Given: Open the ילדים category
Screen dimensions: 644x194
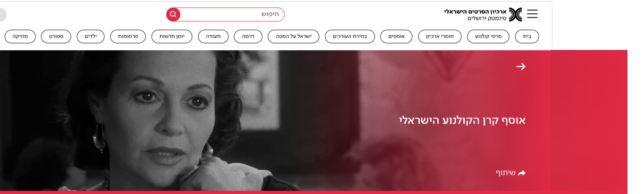Looking at the screenshot, I should [90, 36].
